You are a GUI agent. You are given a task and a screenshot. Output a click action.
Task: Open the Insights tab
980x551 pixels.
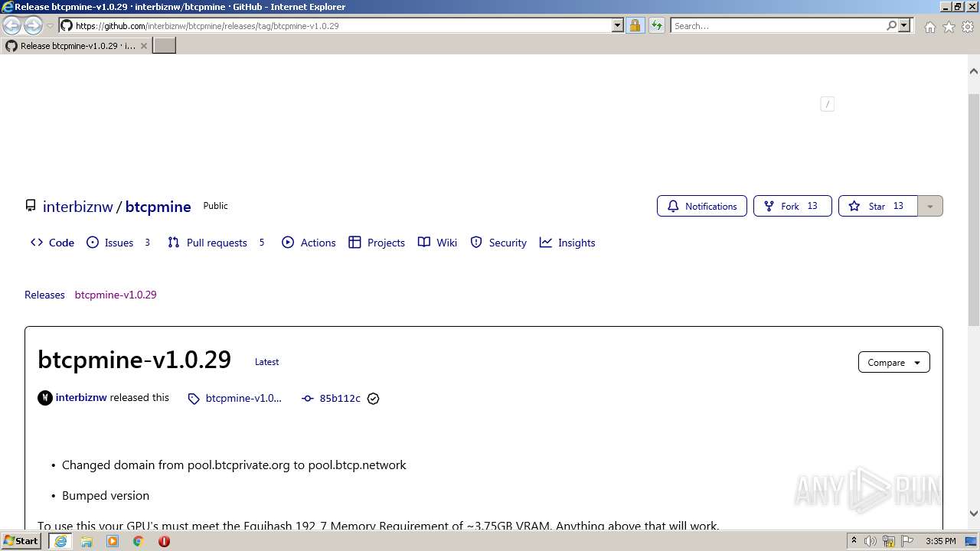(567, 243)
